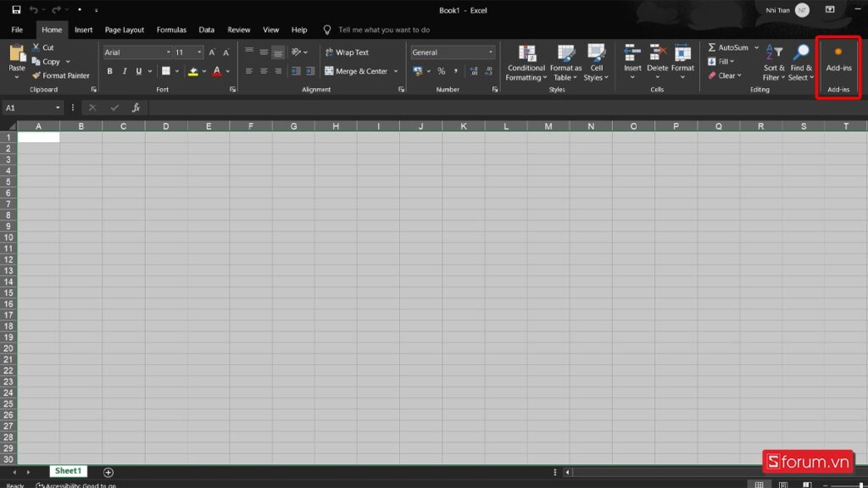Click the Increase Indent icon
The image size is (868, 488).
coord(310,71)
